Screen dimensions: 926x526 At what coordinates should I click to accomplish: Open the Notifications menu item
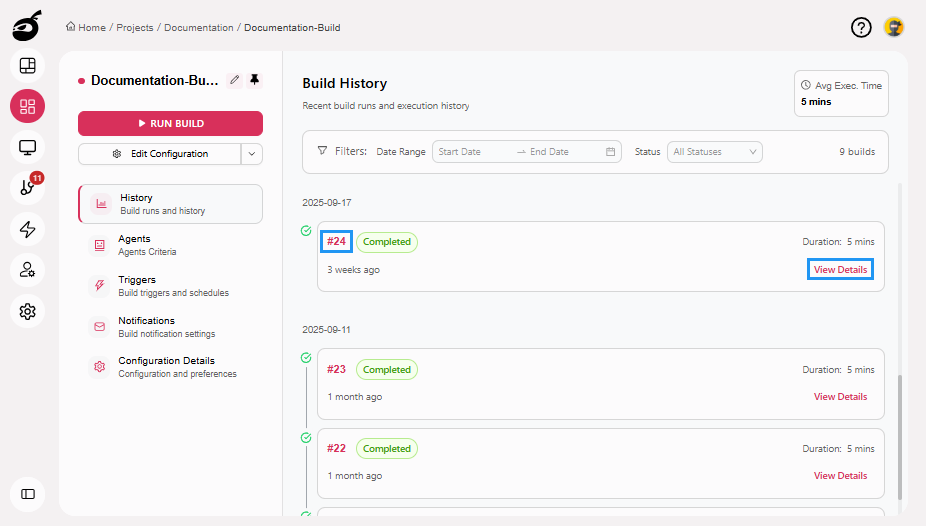pyautogui.click(x=170, y=326)
